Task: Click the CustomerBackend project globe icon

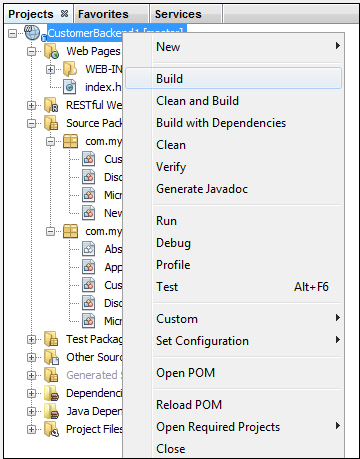Action: coord(32,33)
